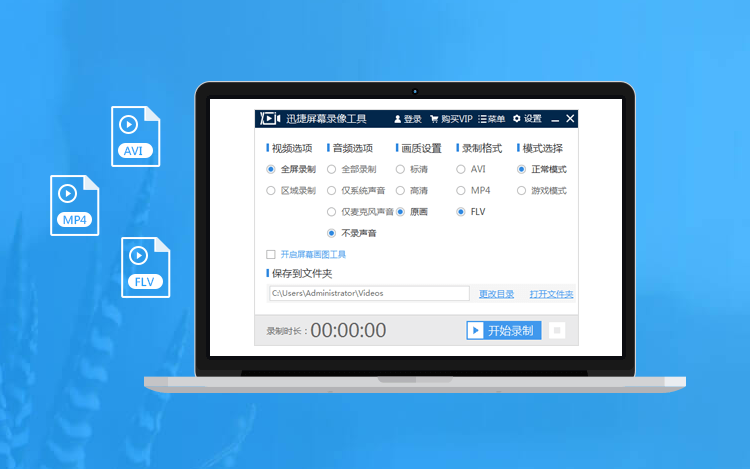The width and height of the screenshot is (750, 469).
Task: Click the 录制格式 section heading
Action: 482,148
